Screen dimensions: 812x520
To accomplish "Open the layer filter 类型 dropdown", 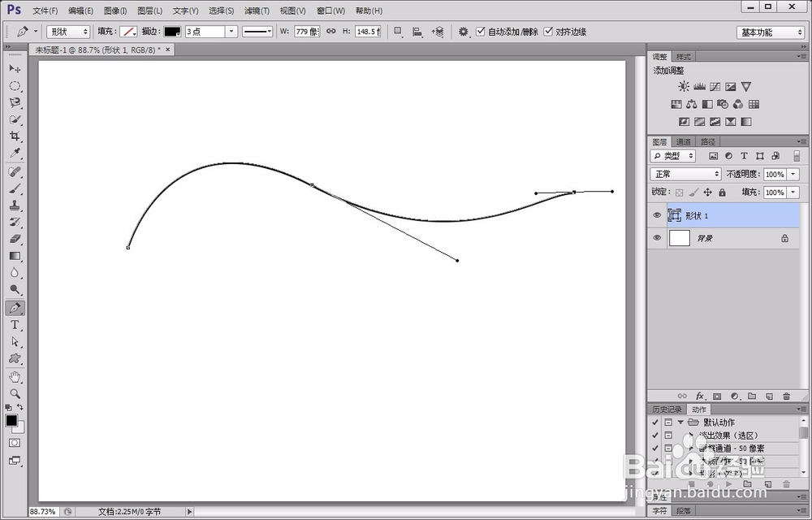I will click(x=673, y=156).
